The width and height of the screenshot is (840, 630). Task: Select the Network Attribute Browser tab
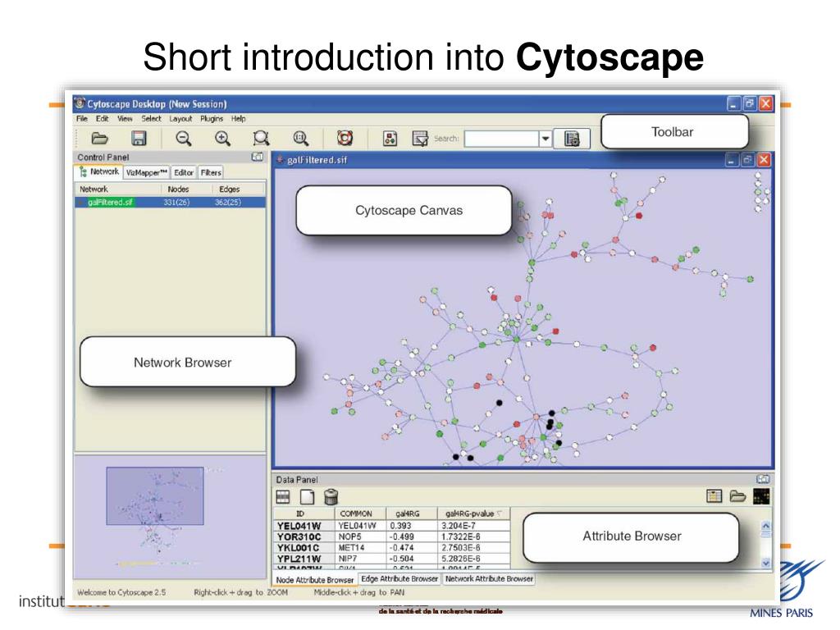coord(489,579)
